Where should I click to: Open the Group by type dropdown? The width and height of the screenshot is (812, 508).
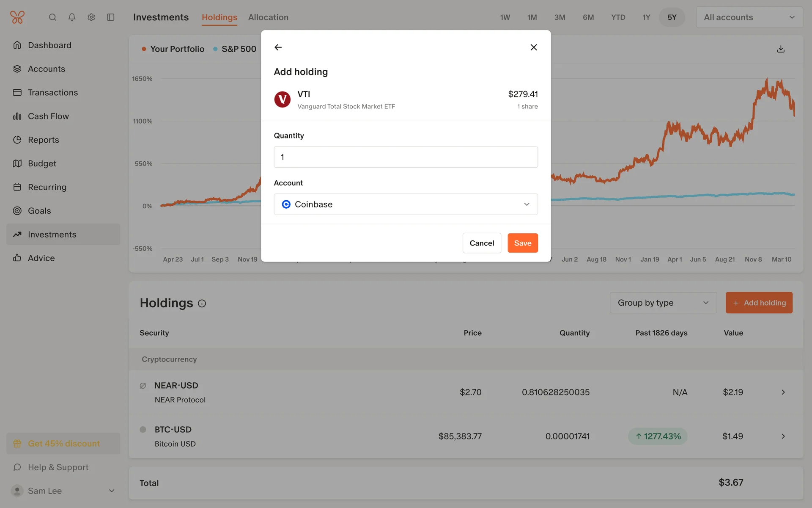coord(663,303)
